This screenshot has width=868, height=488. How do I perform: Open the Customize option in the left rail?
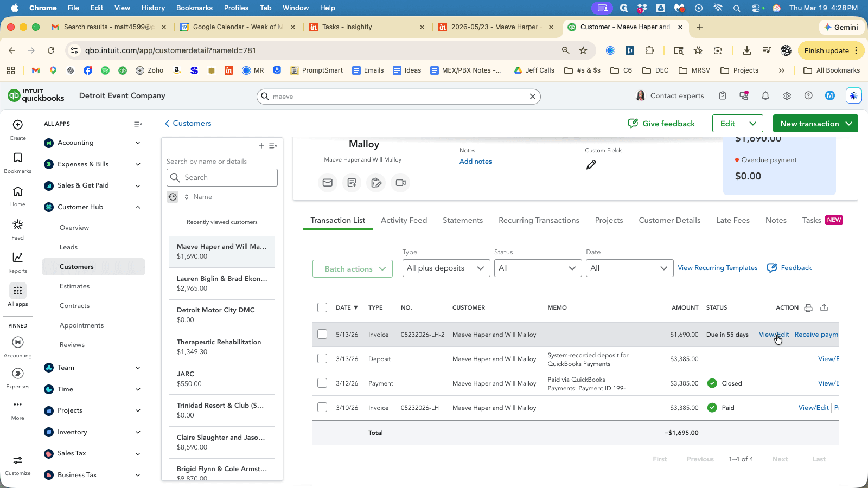coord(18,465)
